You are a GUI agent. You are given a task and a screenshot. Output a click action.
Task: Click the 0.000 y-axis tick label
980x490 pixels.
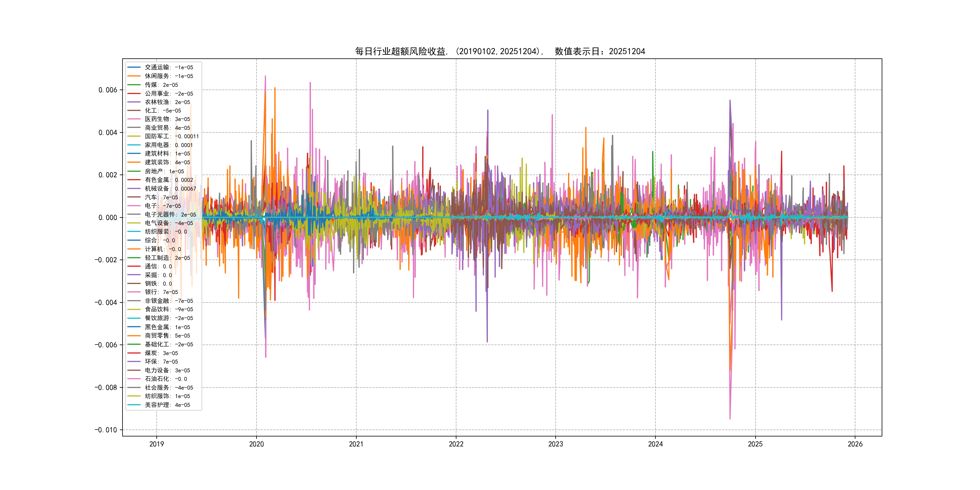click(108, 217)
